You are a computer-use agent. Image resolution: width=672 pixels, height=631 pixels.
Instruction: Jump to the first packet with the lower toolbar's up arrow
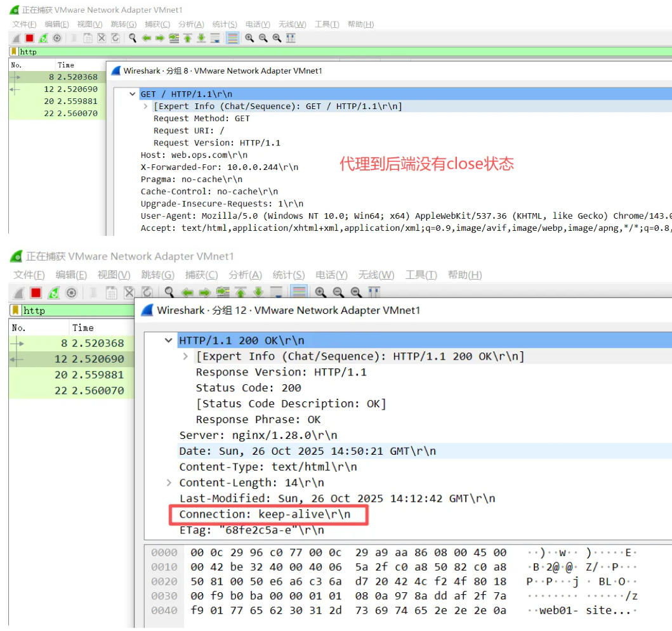point(240,292)
